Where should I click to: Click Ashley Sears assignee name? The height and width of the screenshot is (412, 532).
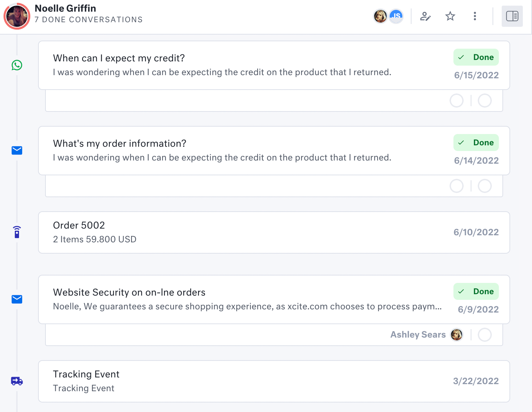(418, 335)
